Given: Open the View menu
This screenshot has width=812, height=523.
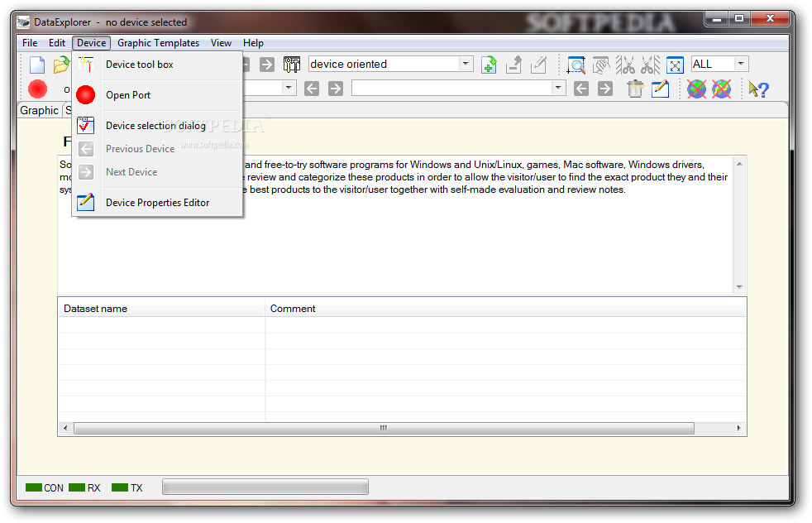Looking at the screenshot, I should 221,43.
